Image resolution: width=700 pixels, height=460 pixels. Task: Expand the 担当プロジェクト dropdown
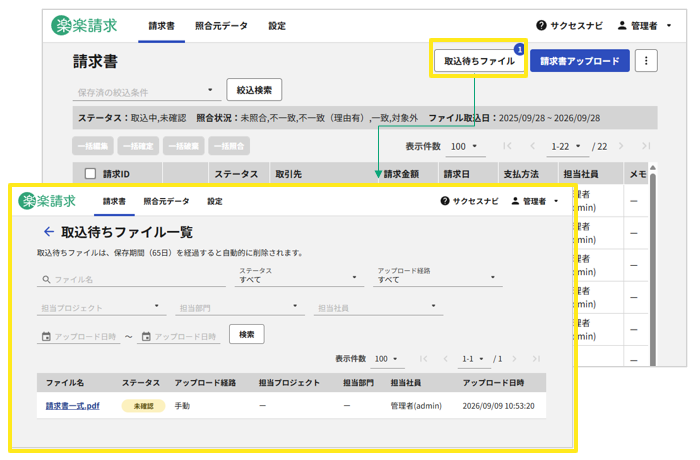click(157, 305)
